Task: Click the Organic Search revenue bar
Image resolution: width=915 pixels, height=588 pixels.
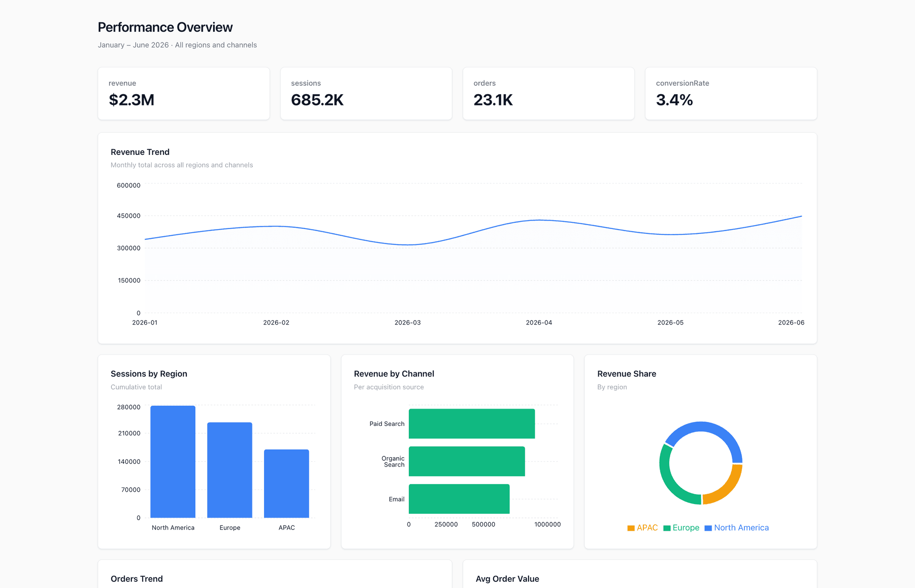Action: pos(466,461)
